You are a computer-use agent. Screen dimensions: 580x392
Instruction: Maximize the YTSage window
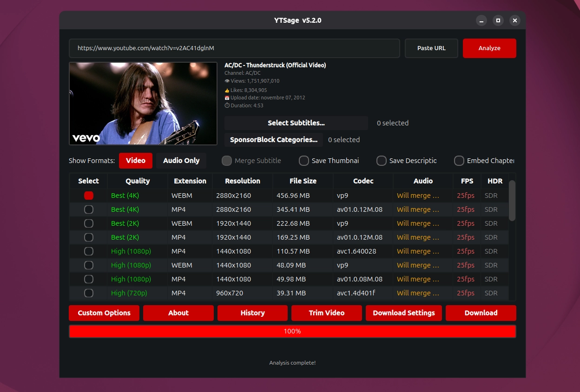point(498,20)
